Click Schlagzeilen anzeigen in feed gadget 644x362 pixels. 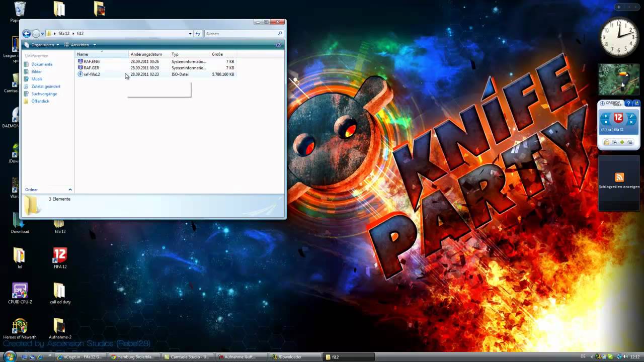pos(619,187)
